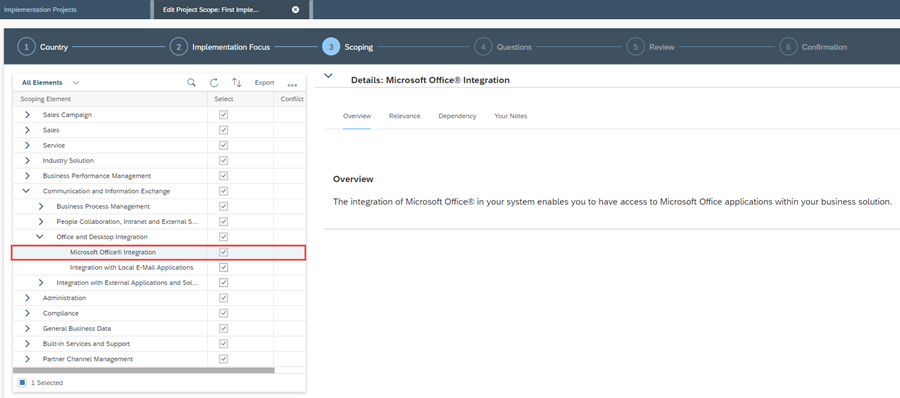The width and height of the screenshot is (900, 398).
Task: Expand Built-in Services and Support node
Action: (27, 344)
